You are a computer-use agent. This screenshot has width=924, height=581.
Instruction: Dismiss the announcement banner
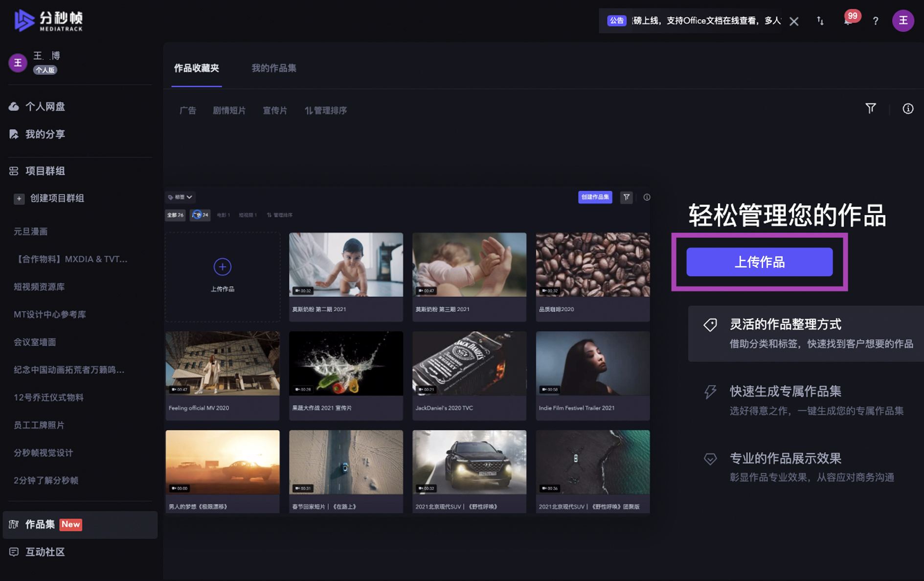794,22
